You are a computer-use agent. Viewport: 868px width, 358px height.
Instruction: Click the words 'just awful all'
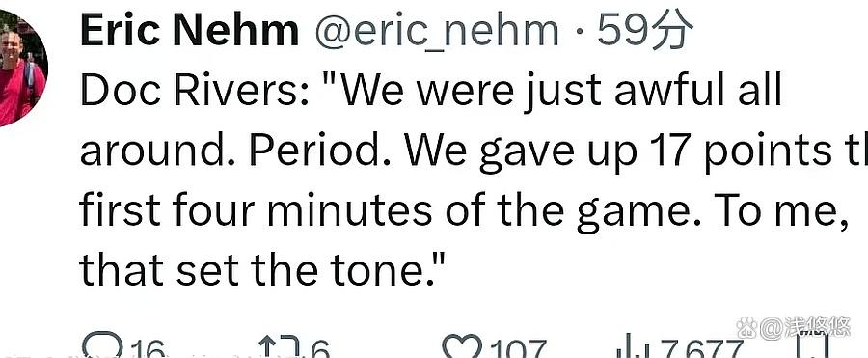[x=652, y=91]
